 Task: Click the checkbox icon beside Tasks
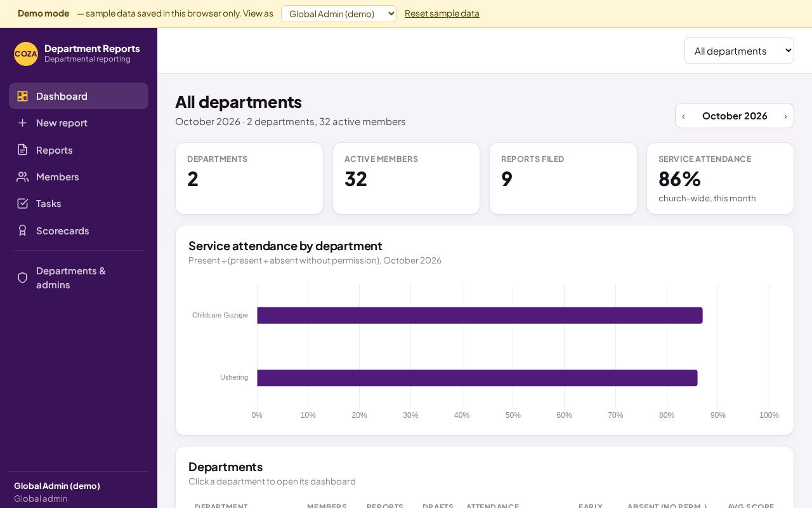(x=23, y=203)
